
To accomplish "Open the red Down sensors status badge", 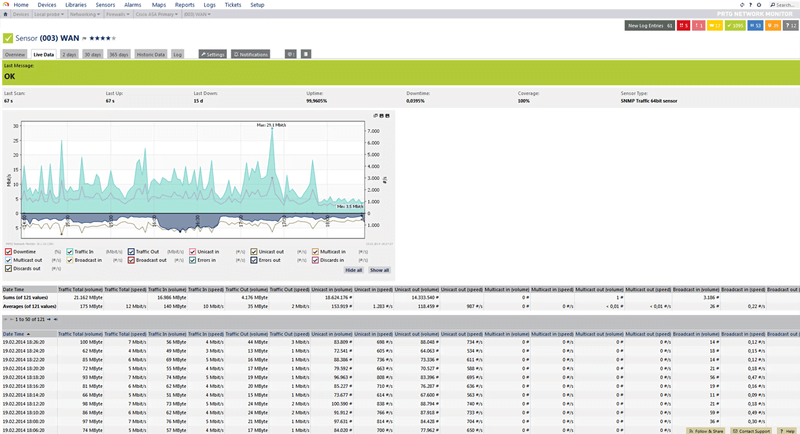I will (x=686, y=26).
